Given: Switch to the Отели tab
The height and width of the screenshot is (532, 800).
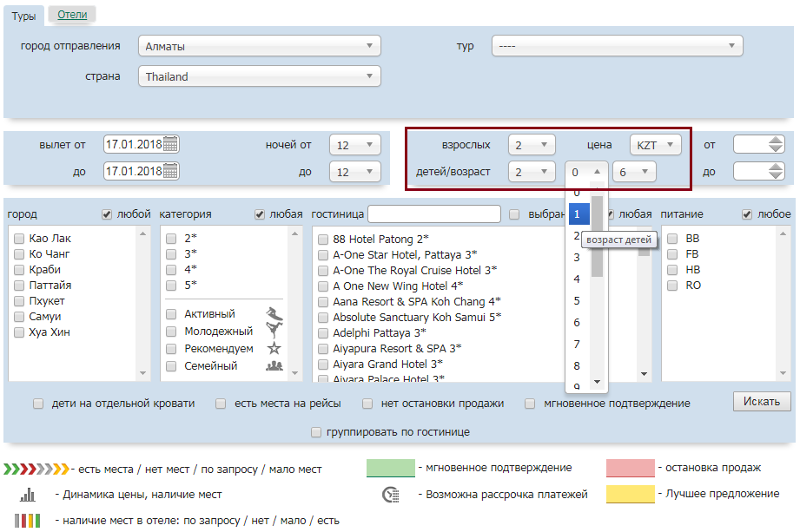Looking at the screenshot, I should tap(72, 15).
